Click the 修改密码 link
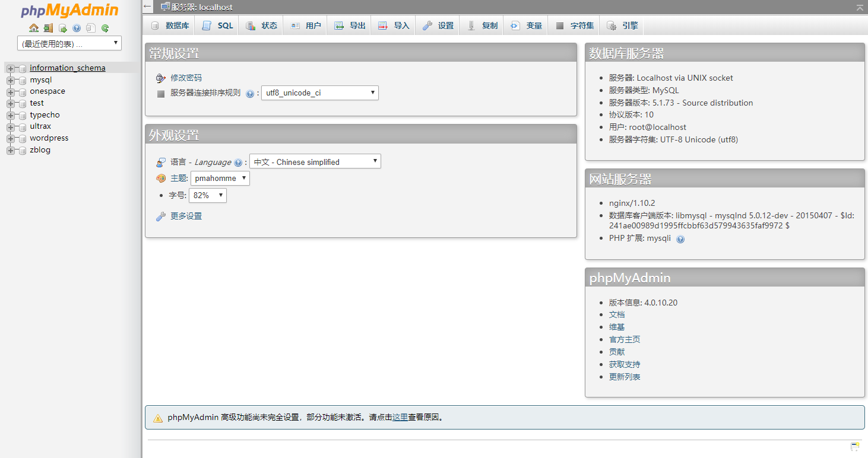The height and width of the screenshot is (458, 868). 186,78
